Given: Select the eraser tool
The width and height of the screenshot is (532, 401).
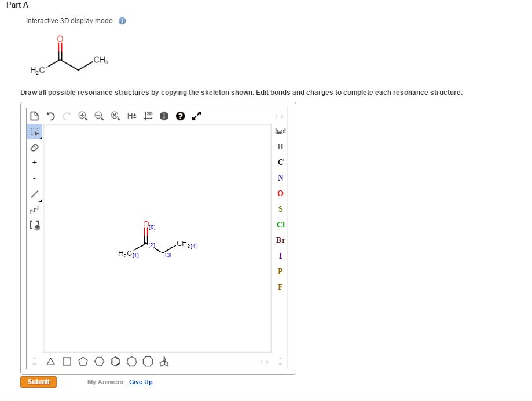Looking at the screenshot, I should point(34,148).
